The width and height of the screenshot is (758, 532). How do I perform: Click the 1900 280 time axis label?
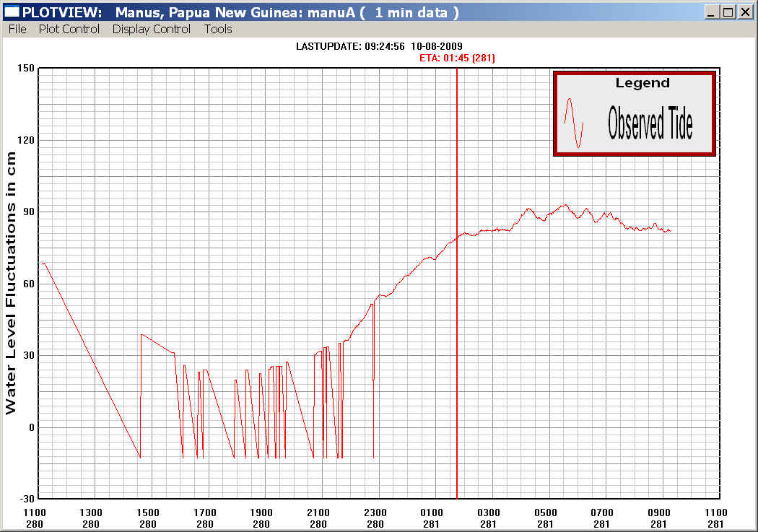(261, 518)
